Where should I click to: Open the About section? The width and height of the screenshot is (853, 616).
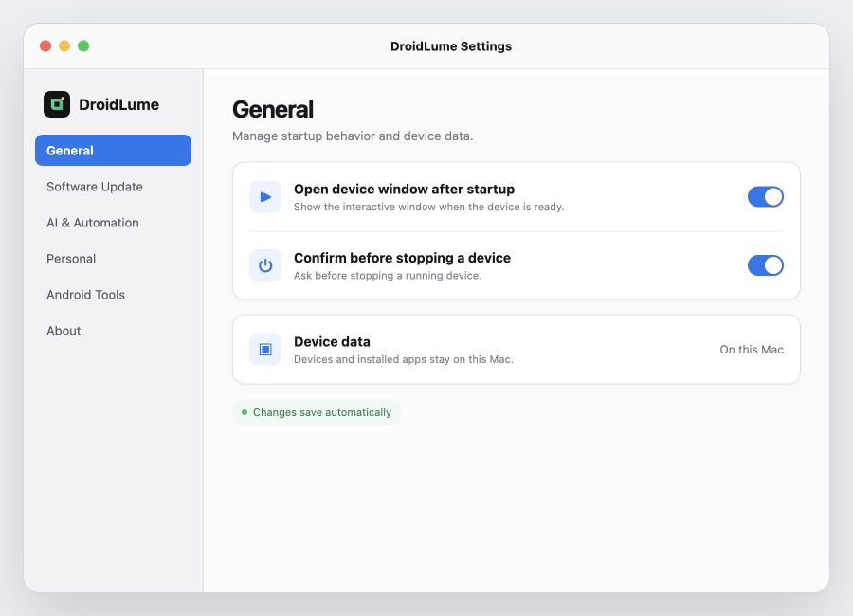[x=113, y=331]
